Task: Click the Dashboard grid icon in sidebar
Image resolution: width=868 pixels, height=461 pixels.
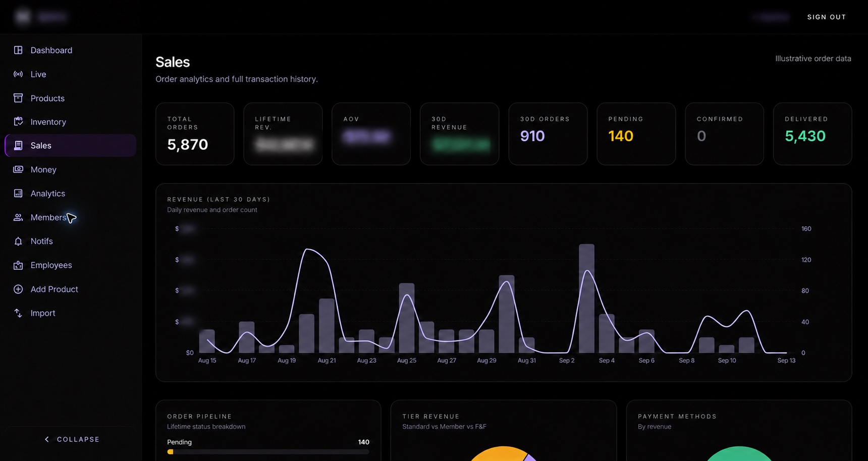Action: click(18, 50)
